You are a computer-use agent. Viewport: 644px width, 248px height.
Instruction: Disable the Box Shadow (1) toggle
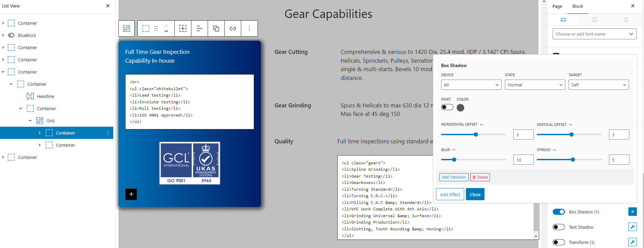click(558, 212)
